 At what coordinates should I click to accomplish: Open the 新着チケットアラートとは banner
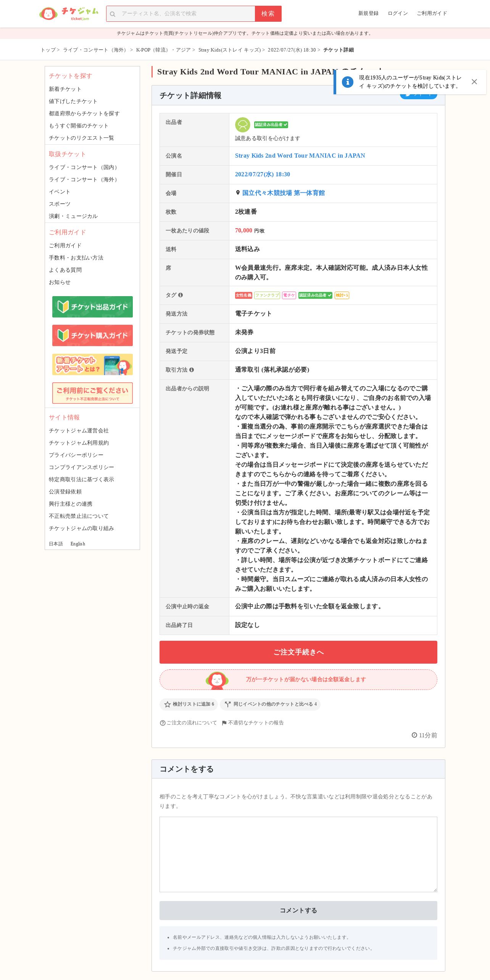click(x=92, y=364)
